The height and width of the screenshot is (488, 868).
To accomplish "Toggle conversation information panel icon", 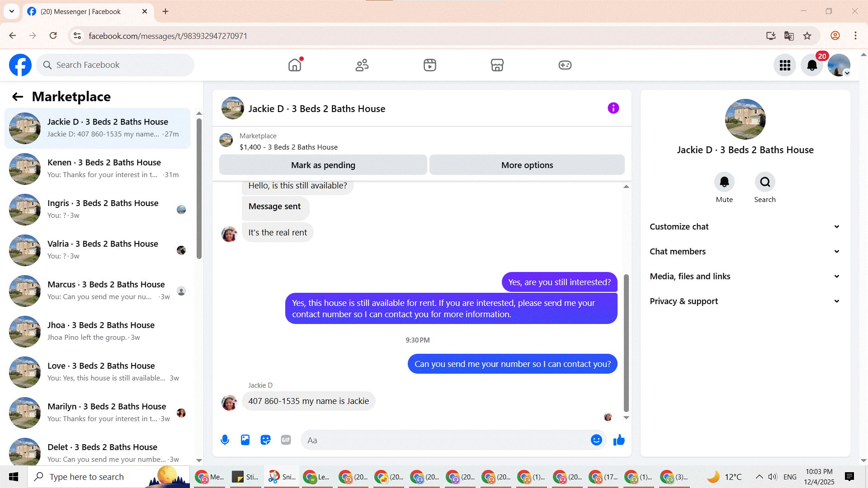I will [x=613, y=108].
